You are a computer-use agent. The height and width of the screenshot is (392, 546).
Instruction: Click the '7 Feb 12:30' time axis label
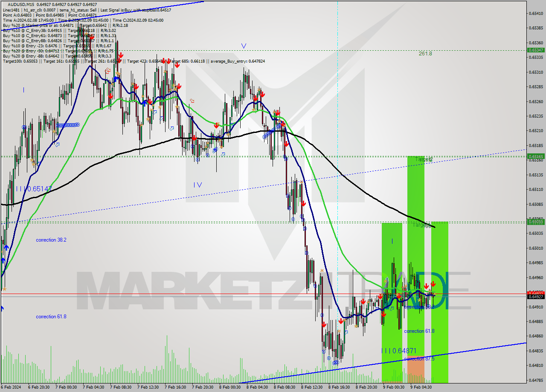click(x=148, y=387)
